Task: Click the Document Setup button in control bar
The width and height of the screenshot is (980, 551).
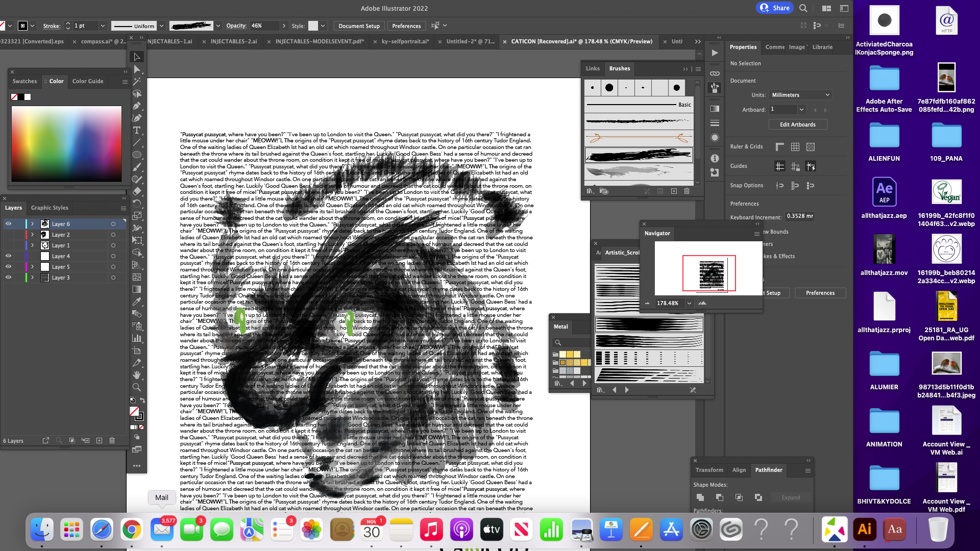Action: (x=359, y=26)
